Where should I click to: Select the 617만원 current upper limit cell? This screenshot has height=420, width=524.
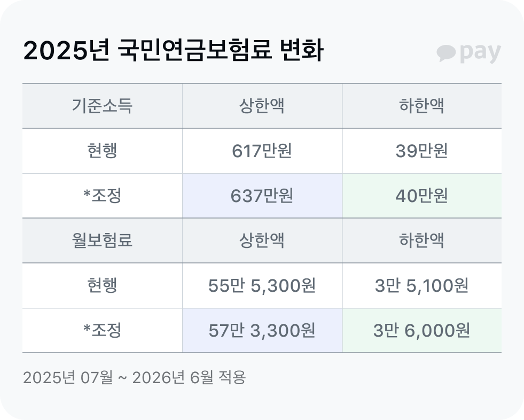(x=262, y=151)
